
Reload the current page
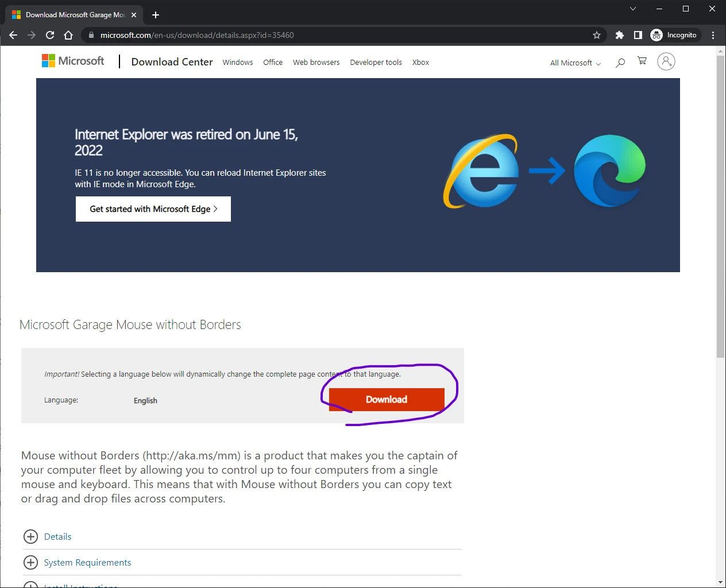click(x=50, y=35)
